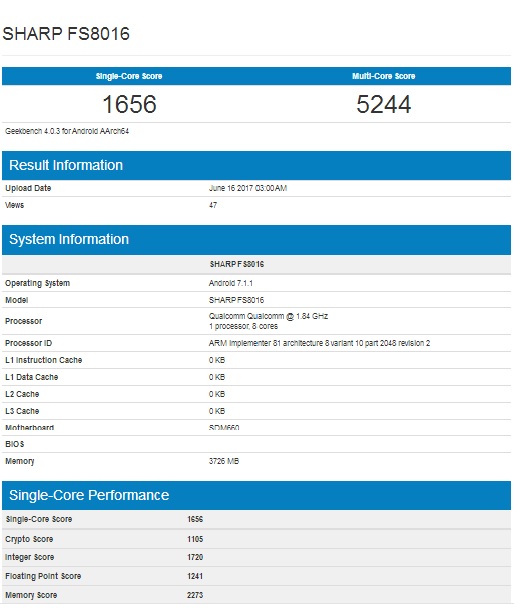Click the Views label
The width and height of the screenshot is (514, 614).
point(14,205)
